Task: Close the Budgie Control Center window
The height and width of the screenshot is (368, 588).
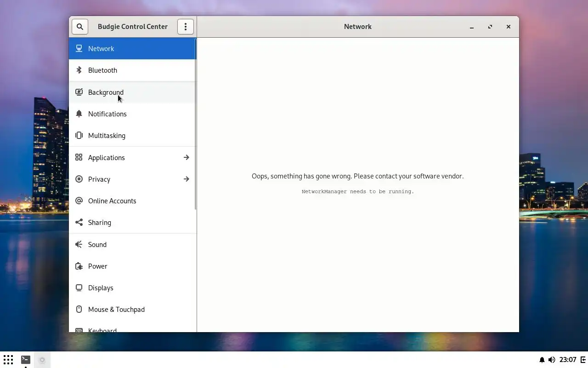Action: (x=509, y=27)
